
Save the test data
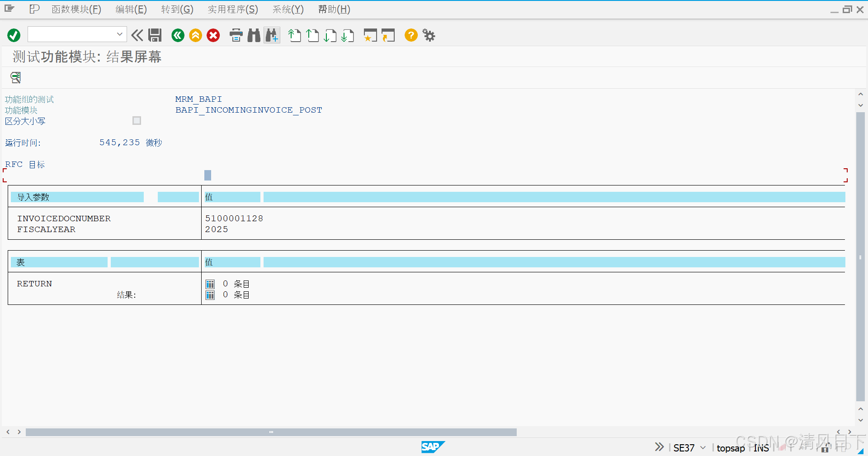pyautogui.click(x=155, y=35)
